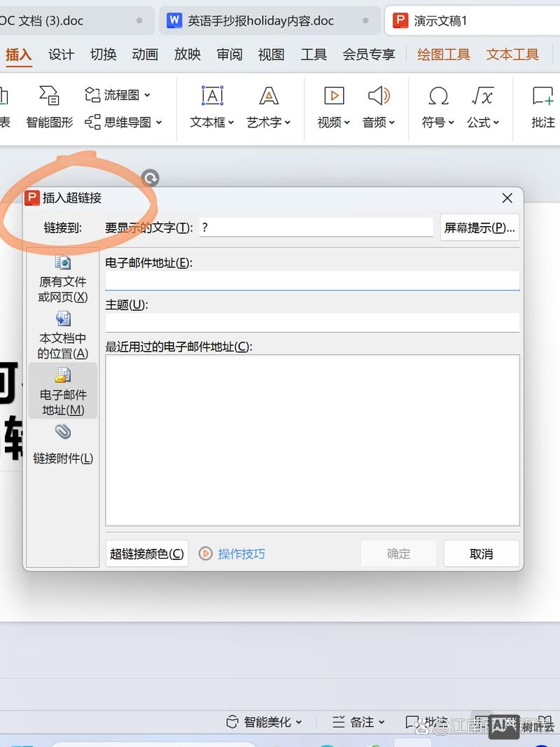This screenshot has height=747, width=560.
Task: Click the 视频 video insert icon
Action: 334,97
